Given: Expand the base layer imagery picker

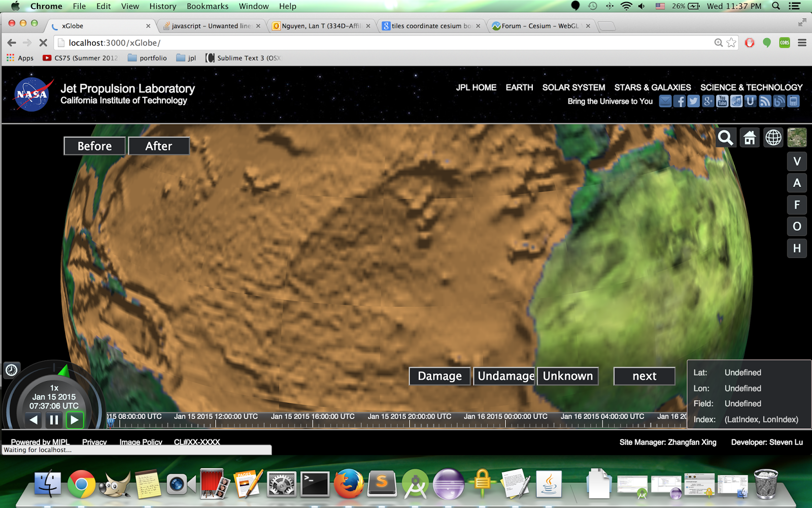Looking at the screenshot, I should [x=797, y=138].
